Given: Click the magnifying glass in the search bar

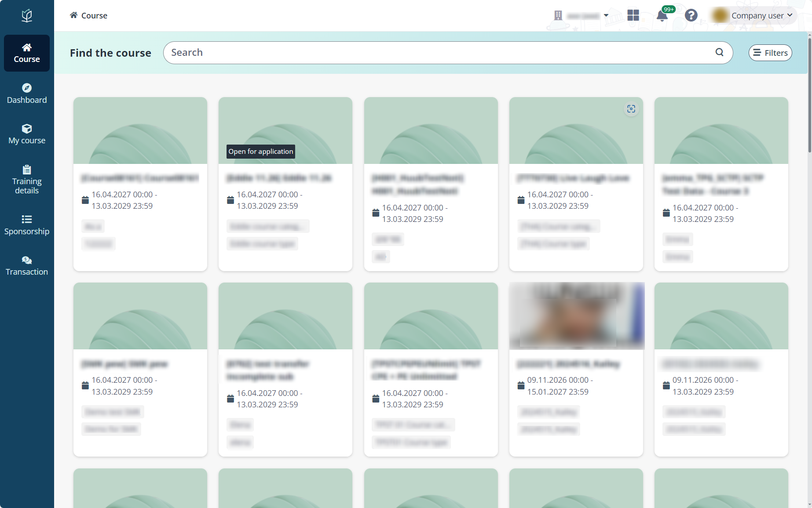Looking at the screenshot, I should (x=719, y=52).
